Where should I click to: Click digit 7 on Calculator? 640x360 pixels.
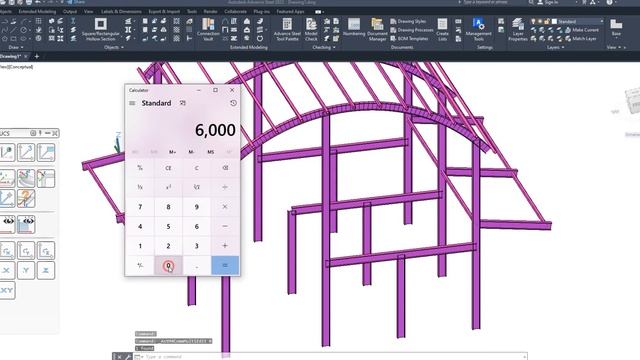point(140,207)
